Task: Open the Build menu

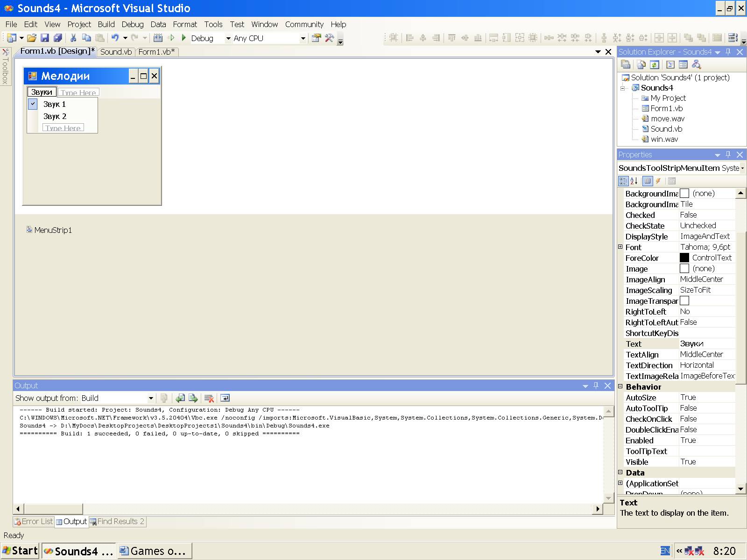Action: pyautogui.click(x=106, y=24)
